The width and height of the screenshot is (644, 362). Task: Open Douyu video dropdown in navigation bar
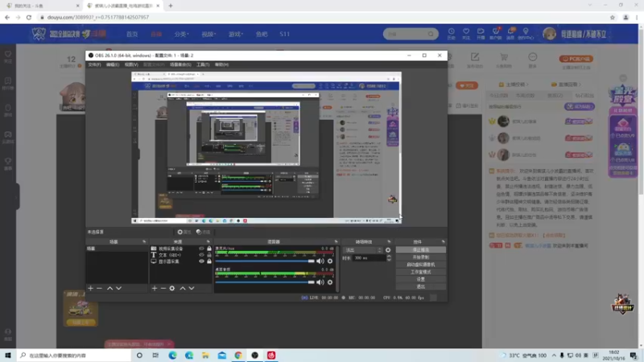tap(208, 34)
